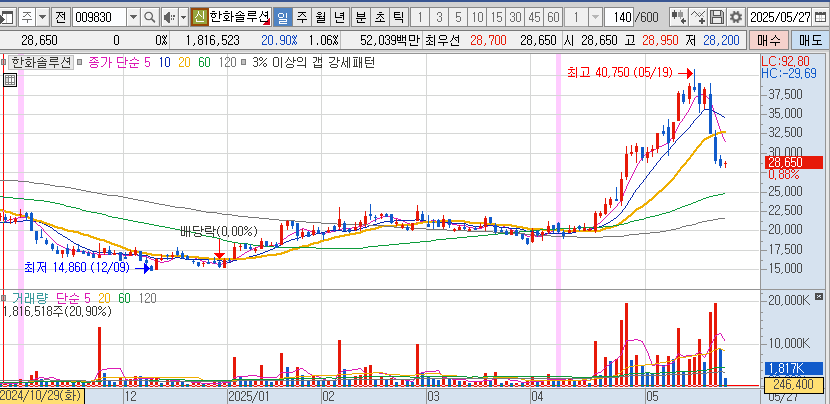
Task: Open the custom interval dropdown arrow
Action: 596,17
